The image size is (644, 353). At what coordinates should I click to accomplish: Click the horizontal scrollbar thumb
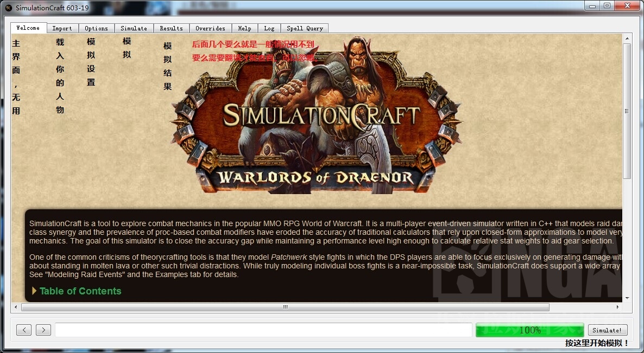click(x=285, y=307)
